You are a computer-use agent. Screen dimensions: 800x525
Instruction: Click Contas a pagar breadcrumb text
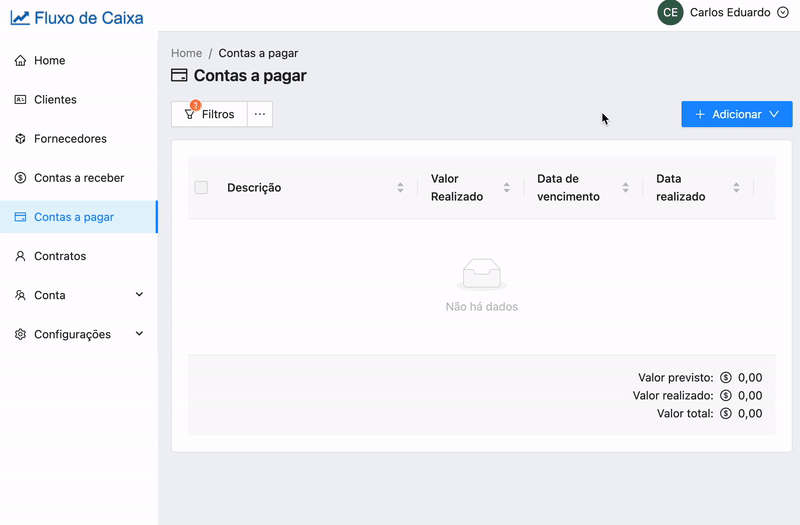[258, 53]
